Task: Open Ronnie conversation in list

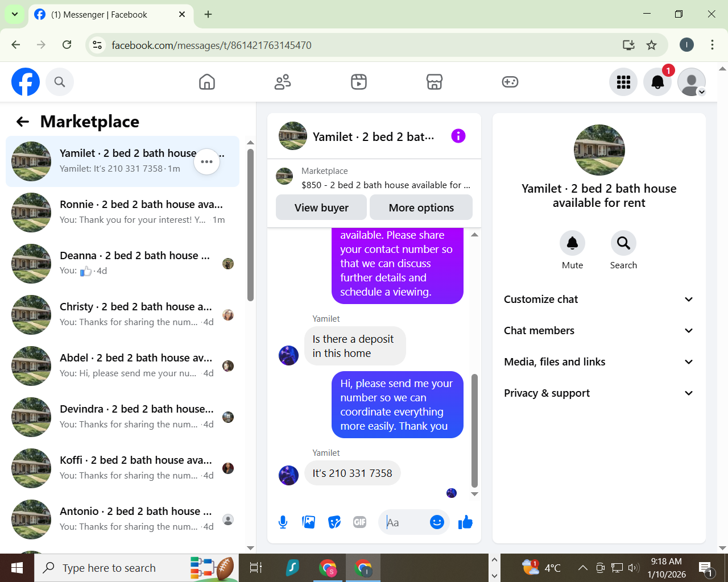Action: [122, 213]
